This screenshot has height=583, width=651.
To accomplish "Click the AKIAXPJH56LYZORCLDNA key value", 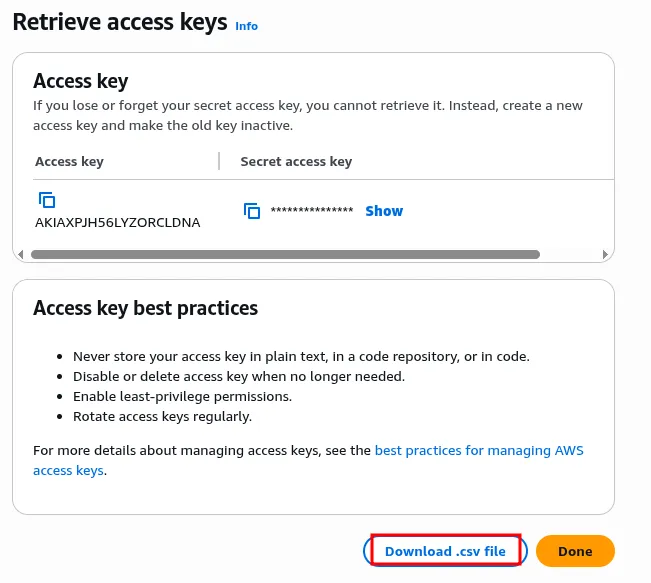I will [117, 222].
